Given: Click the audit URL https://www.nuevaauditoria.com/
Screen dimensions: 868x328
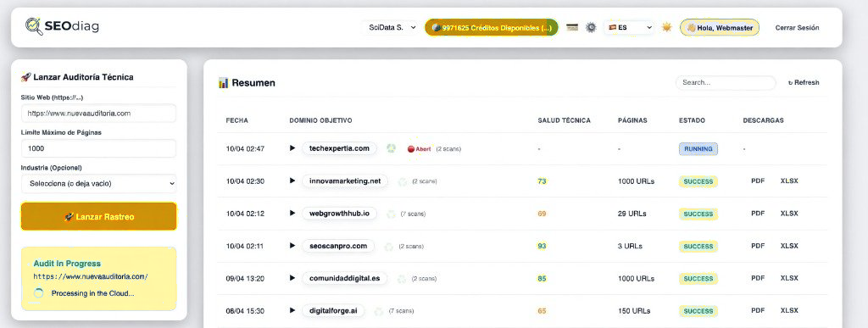Looking at the screenshot, I should (91, 276).
